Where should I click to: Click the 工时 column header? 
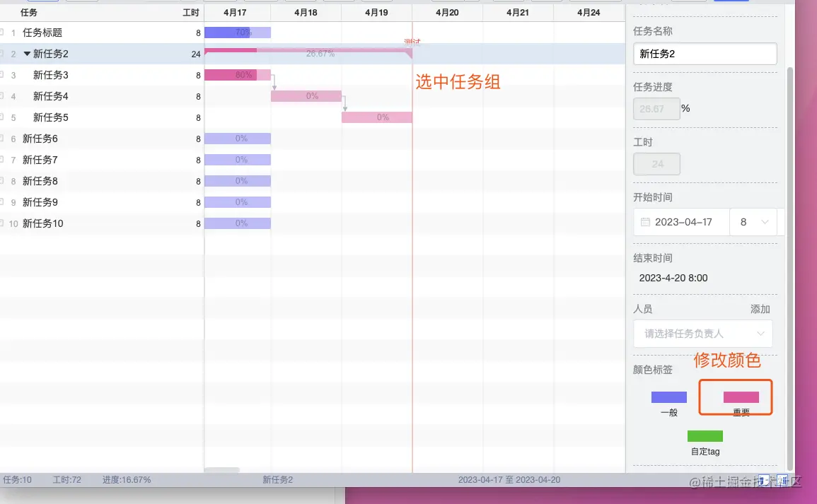tap(192, 11)
